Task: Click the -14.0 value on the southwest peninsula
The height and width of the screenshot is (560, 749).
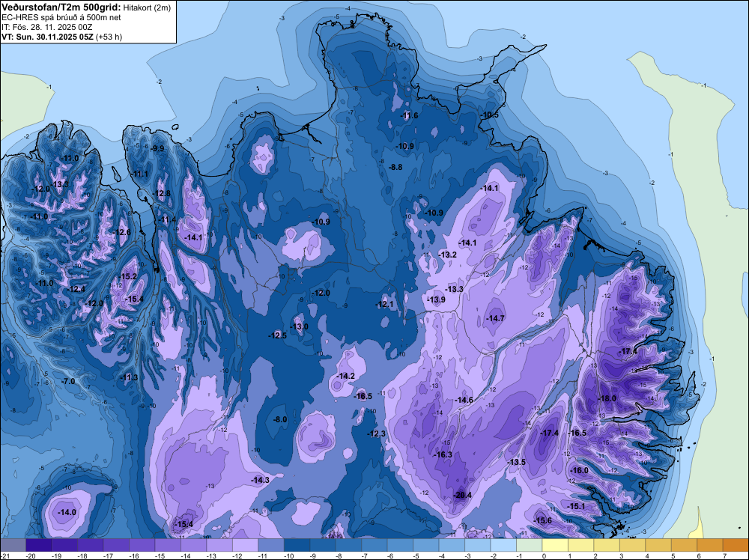Action: point(67,512)
